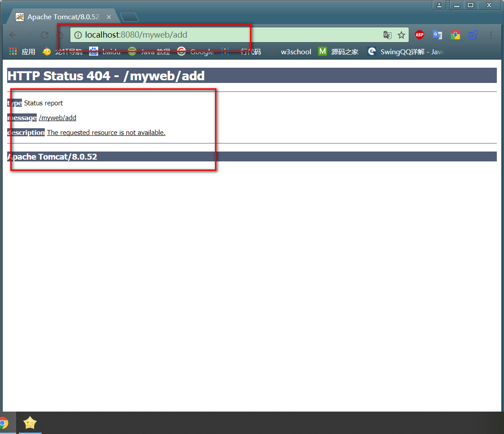504x434 pixels.
Task: Open the SwingQQ详解 bookmark
Action: click(x=406, y=52)
